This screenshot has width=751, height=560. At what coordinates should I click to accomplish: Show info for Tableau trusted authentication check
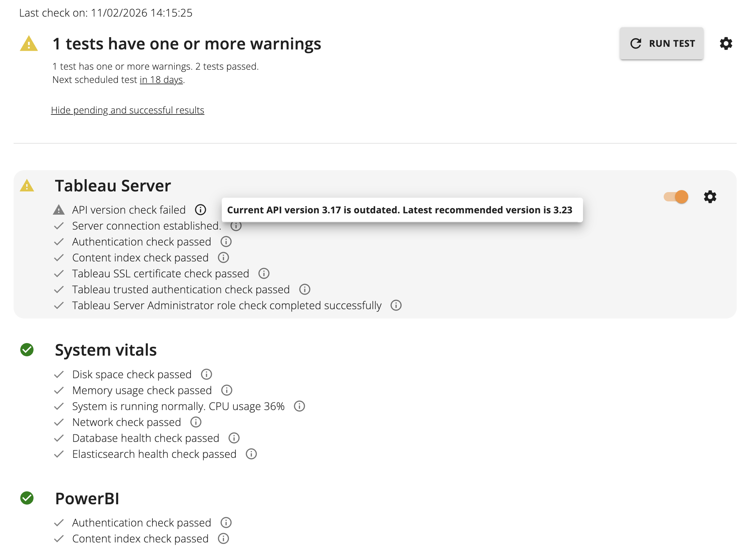point(304,289)
